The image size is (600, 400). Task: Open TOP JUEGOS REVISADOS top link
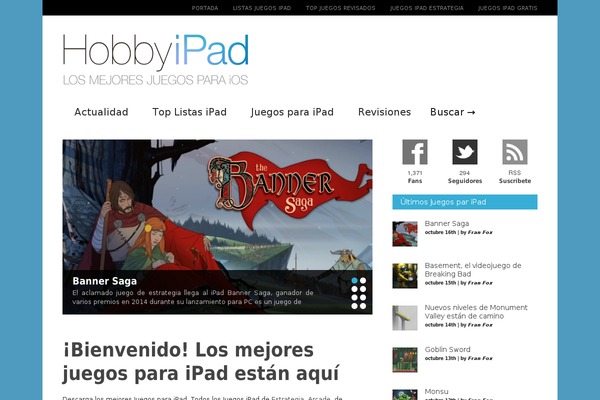[x=340, y=8]
